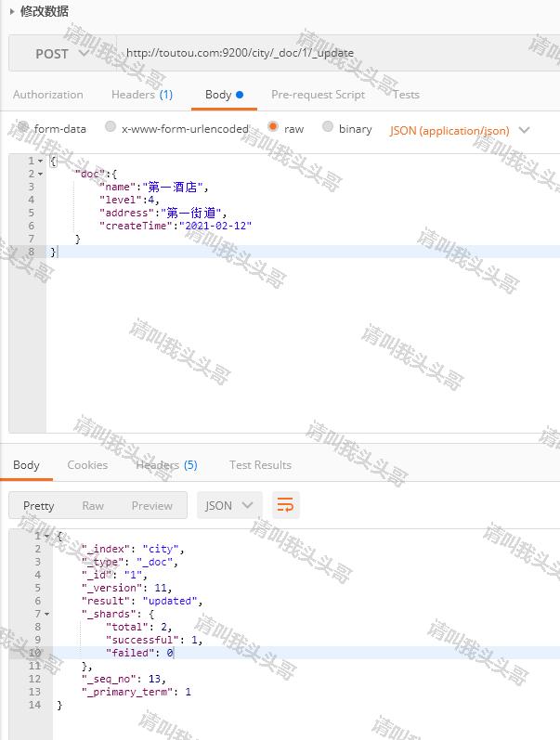The height and width of the screenshot is (740, 560).
Task: Click "_id": "1" response line
Action: [x=114, y=575]
